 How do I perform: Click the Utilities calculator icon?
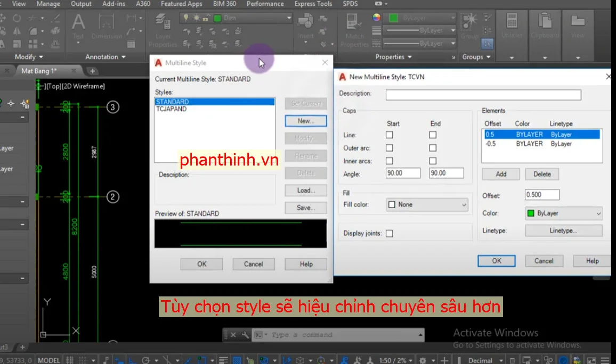[512, 21]
